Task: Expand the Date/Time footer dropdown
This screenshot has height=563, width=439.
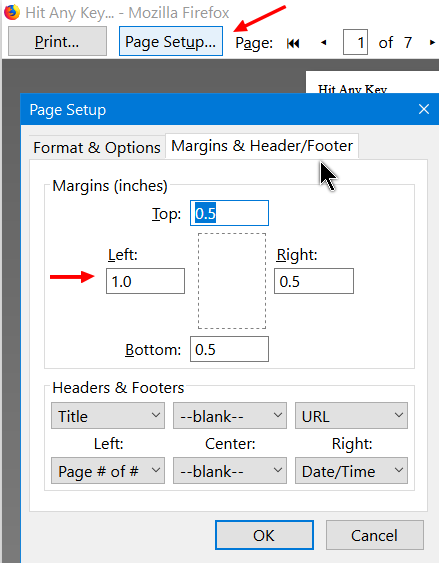Action: [x=351, y=471]
